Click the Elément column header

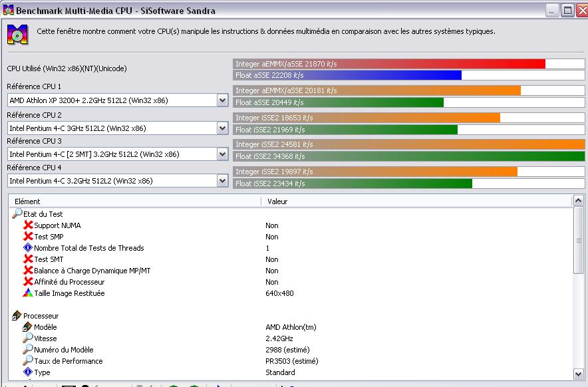136,201
